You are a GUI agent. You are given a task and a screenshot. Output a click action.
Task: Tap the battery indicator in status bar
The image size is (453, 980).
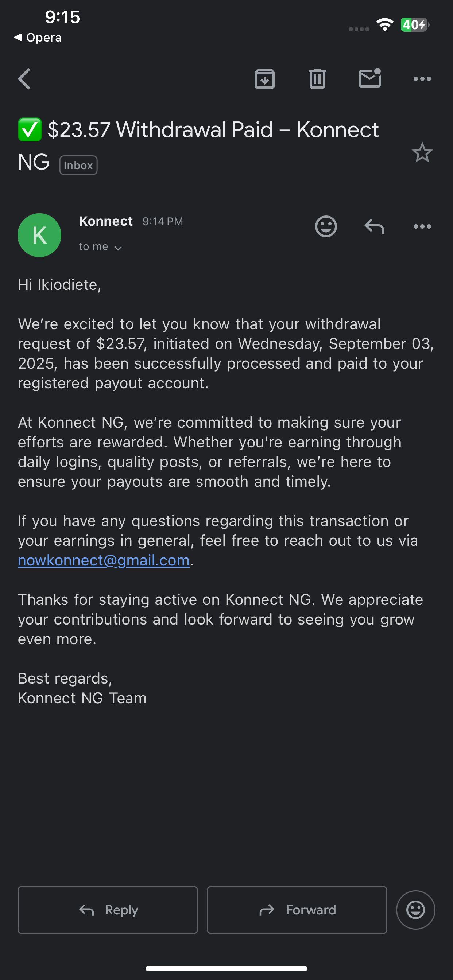tap(415, 25)
